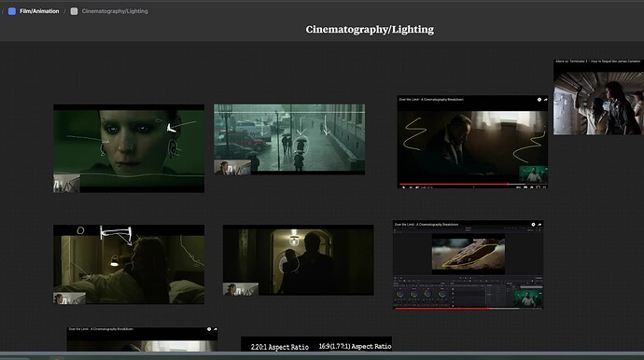
Task: Click the 2.20:1 Aspect Ratio label
Action: pyautogui.click(x=280, y=347)
